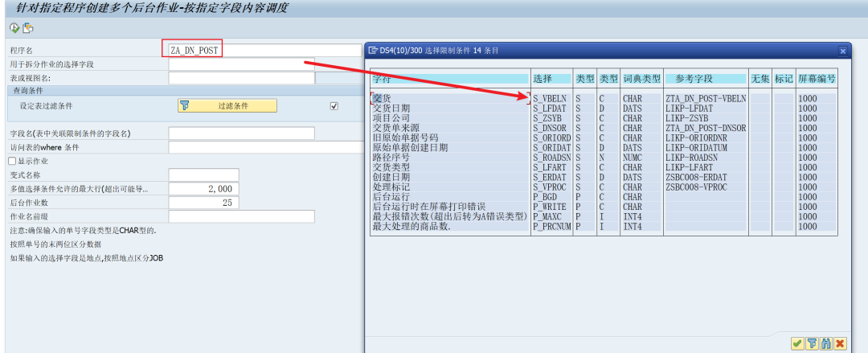This screenshot has width=868, height=353.
Task: Click the 访问表的where 条件 input field
Action: 266,147
